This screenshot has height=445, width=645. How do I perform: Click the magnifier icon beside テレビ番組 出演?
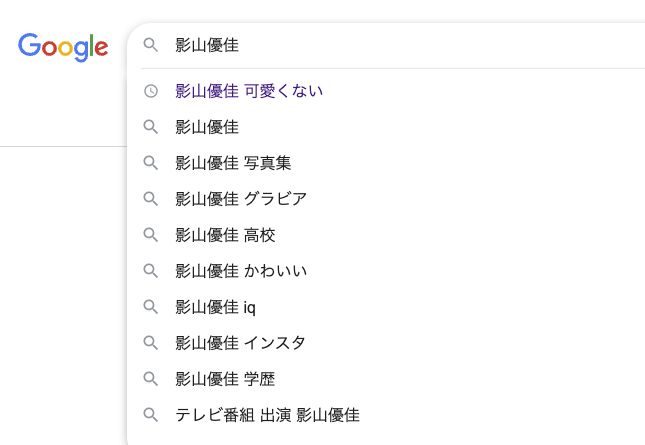[x=151, y=415]
